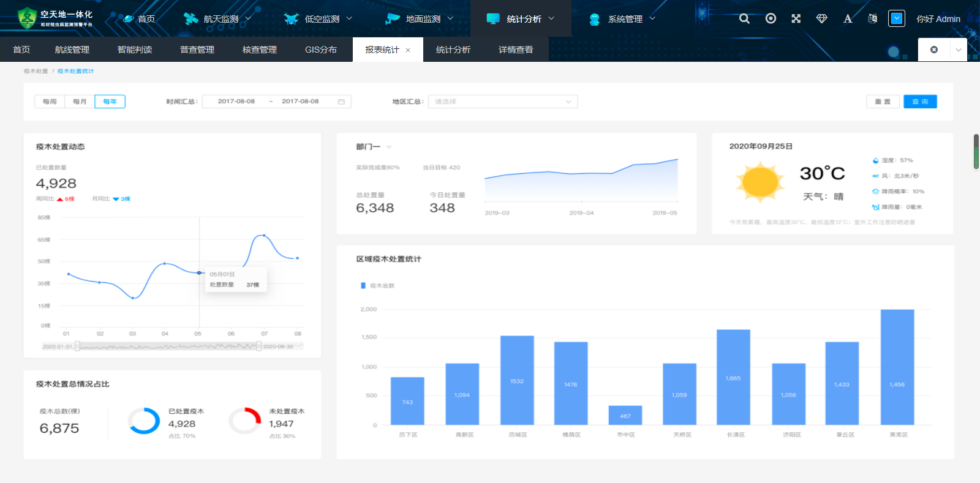
Task: Switch to the GIS分布 tab
Action: (x=321, y=50)
